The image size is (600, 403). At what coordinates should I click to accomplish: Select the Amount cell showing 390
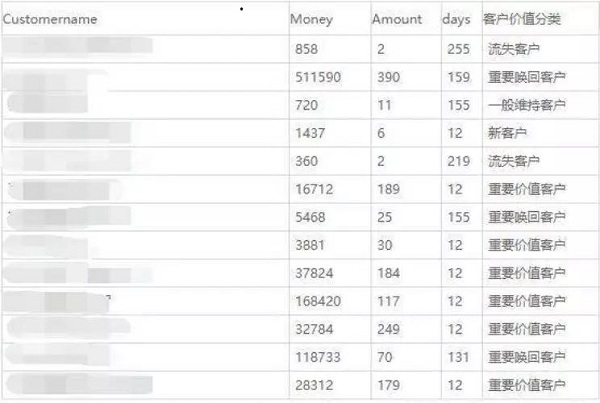[387, 77]
